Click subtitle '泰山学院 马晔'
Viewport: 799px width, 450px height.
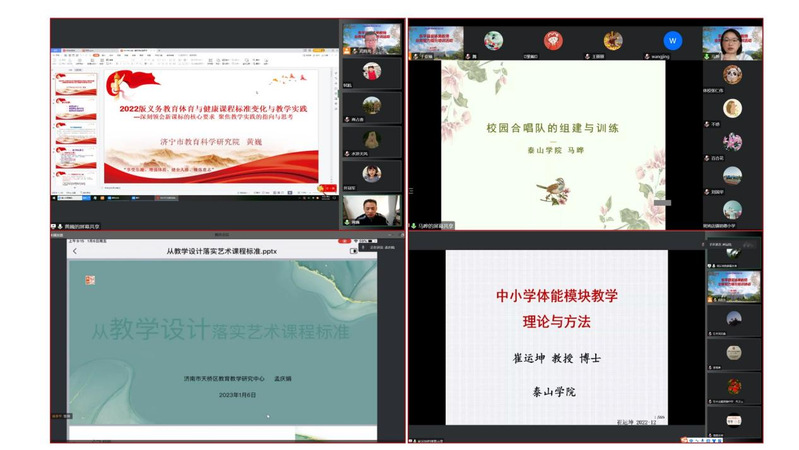[x=555, y=150]
